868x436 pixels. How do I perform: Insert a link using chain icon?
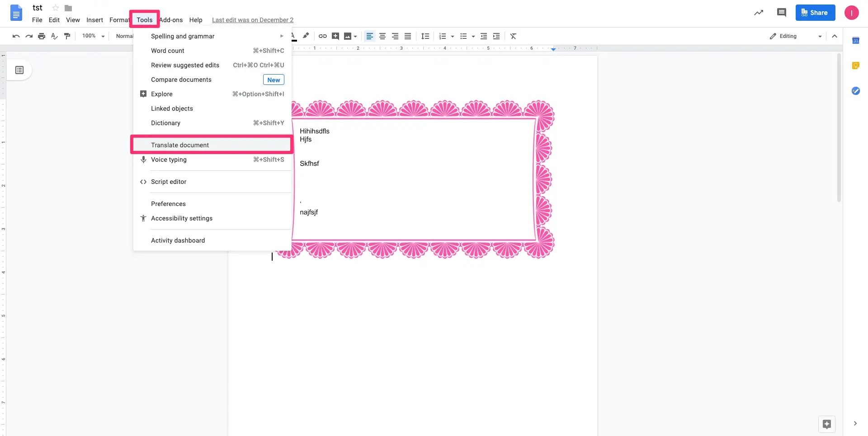pos(323,36)
